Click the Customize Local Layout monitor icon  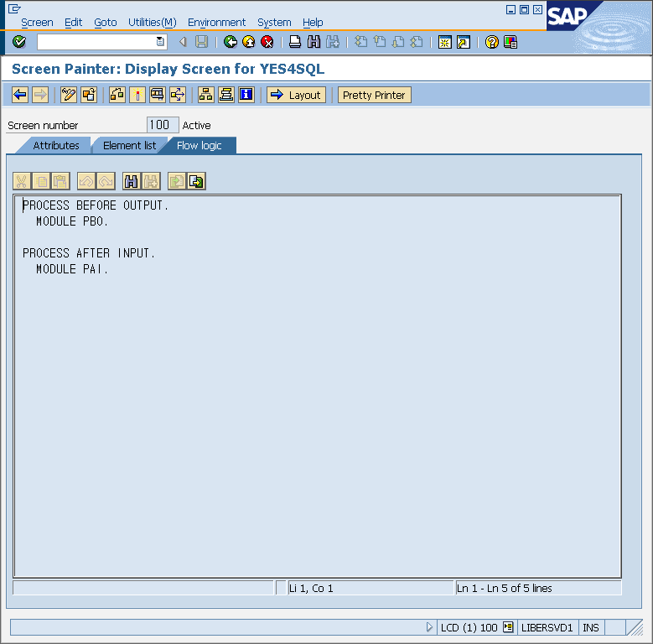tap(510, 42)
